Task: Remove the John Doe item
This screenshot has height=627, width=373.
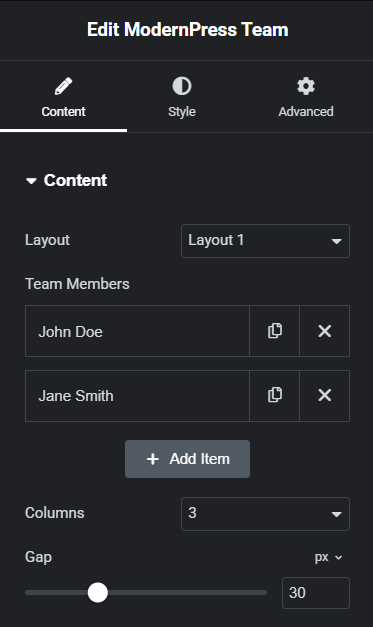Action: (325, 331)
